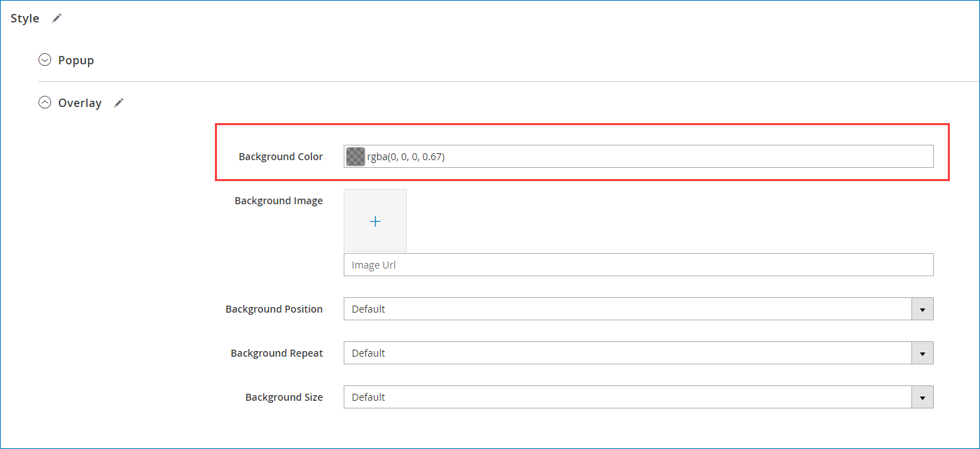Click the chevron icon next to Popup
The height and width of the screenshot is (449, 980).
[44, 59]
